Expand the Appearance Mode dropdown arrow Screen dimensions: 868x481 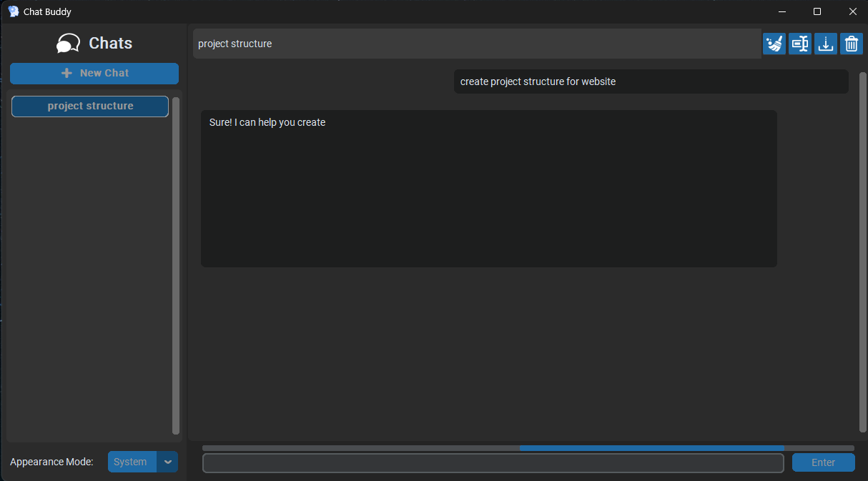(167, 462)
